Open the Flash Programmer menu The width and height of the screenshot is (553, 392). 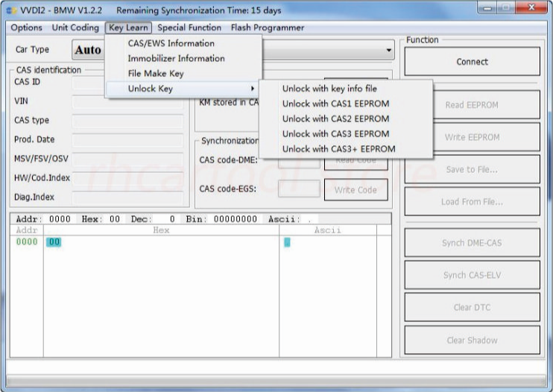pos(268,28)
